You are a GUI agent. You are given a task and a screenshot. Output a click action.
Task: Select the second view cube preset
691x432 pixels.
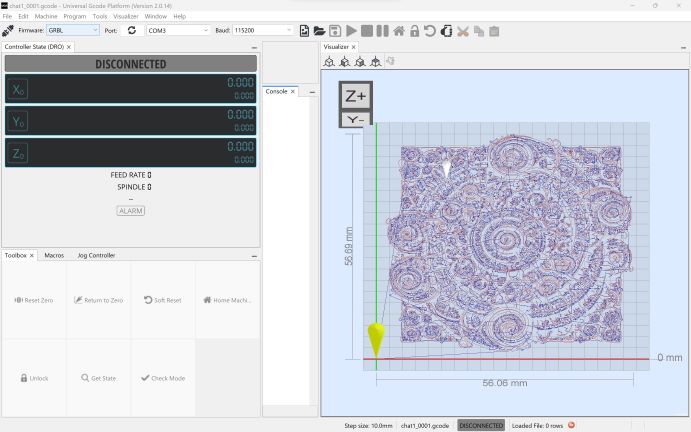tap(345, 62)
